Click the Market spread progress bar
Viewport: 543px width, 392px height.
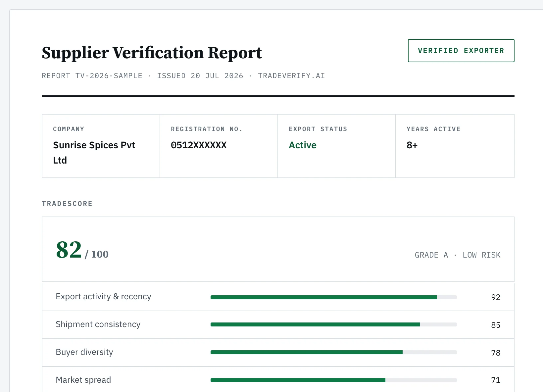point(334,380)
